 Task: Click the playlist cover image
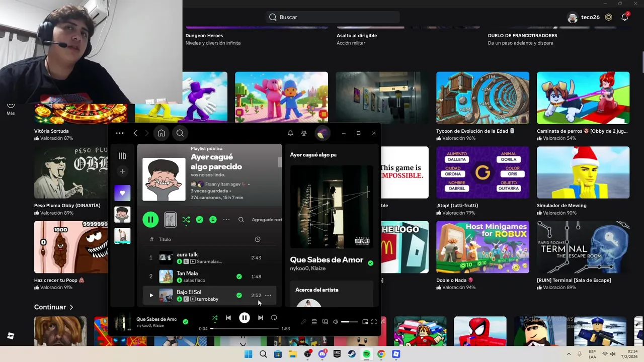coord(164,179)
